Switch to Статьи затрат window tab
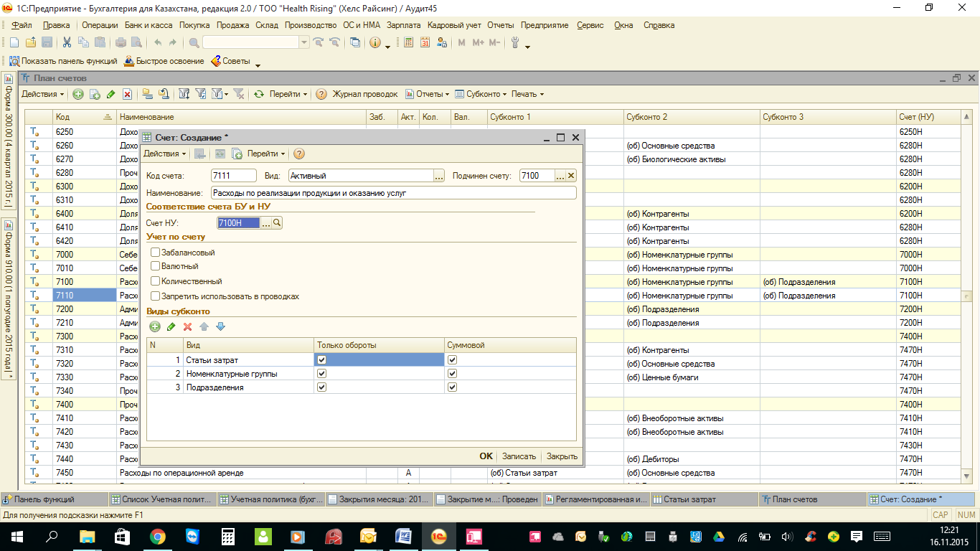This screenshot has height=551, width=980. (704, 499)
